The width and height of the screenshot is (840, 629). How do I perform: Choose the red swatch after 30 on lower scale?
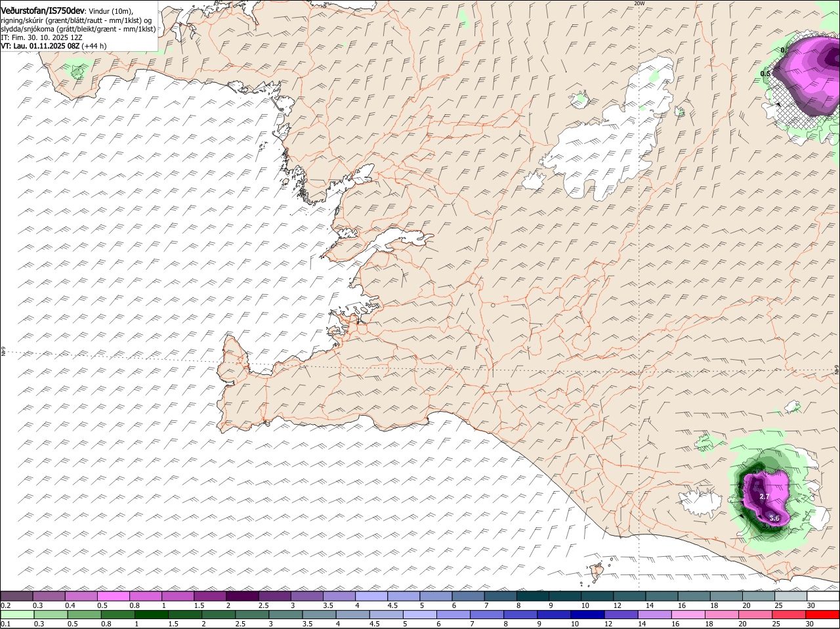click(x=823, y=615)
